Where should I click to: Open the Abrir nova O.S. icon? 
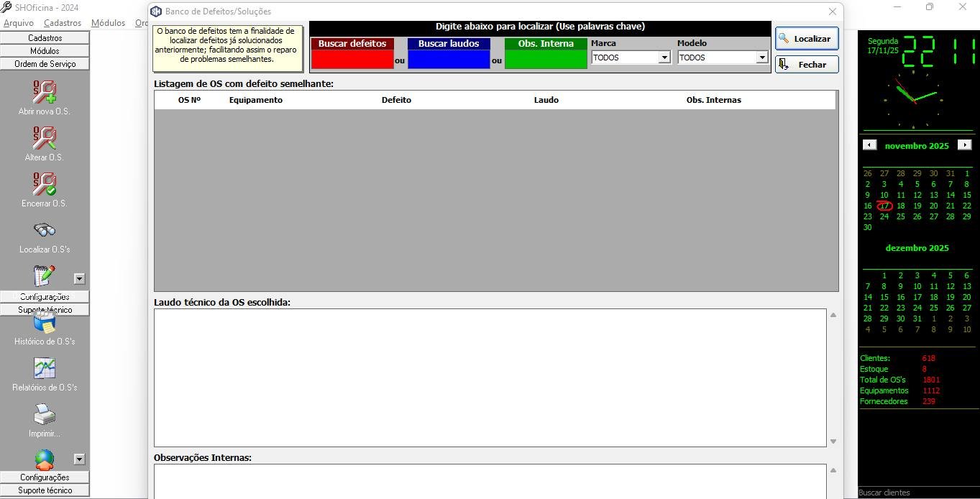click(x=45, y=92)
